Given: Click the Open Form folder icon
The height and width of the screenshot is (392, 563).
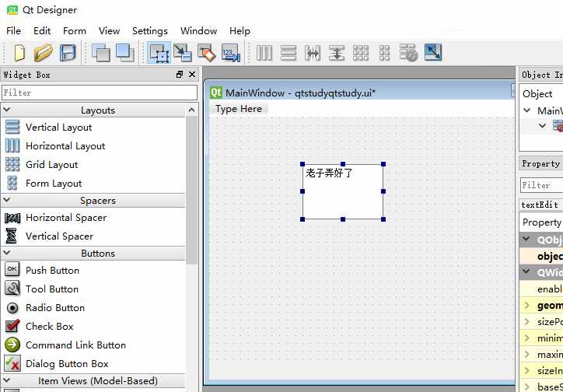Looking at the screenshot, I should point(43,53).
